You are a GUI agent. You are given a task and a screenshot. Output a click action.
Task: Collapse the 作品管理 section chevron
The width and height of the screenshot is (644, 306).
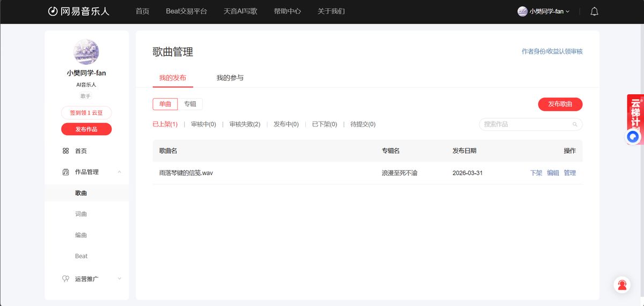click(x=119, y=172)
